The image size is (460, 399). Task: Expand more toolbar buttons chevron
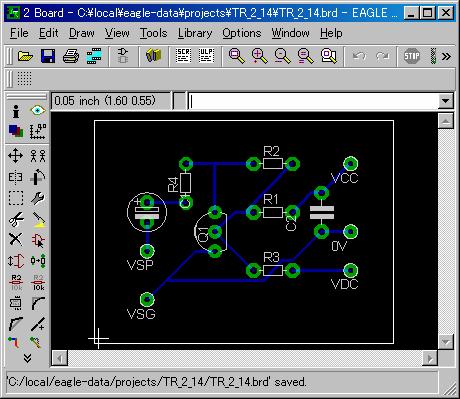446,56
